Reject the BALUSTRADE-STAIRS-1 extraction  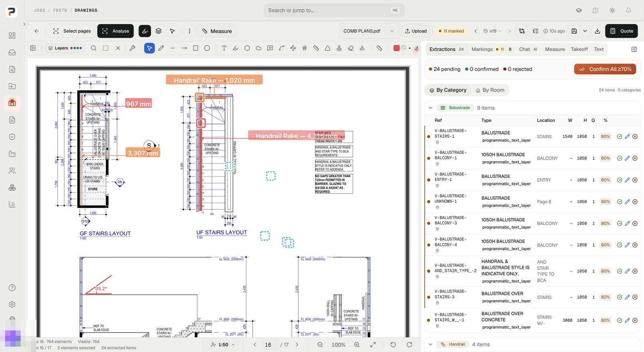[635, 137]
